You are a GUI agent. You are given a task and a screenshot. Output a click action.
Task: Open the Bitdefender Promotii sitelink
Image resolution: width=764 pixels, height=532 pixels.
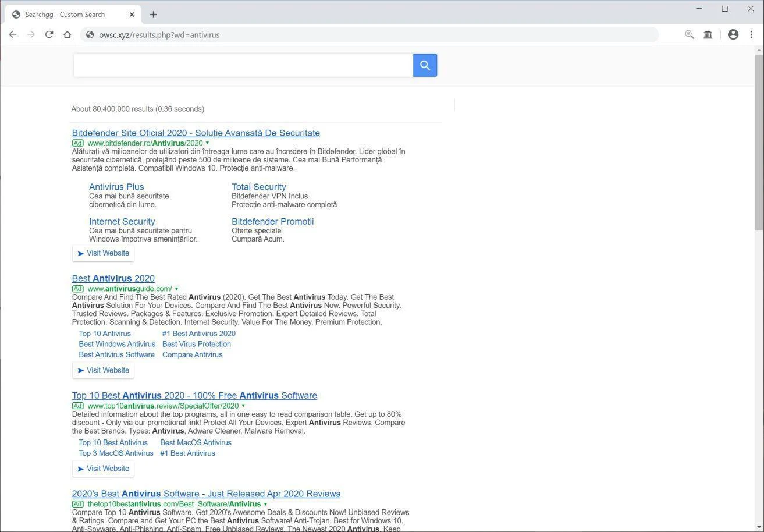pyautogui.click(x=273, y=222)
